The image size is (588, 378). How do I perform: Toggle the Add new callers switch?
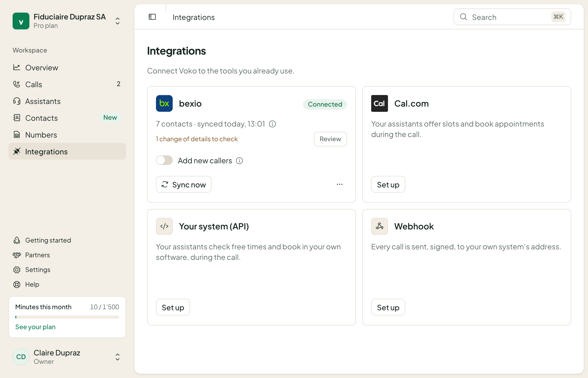[164, 160]
